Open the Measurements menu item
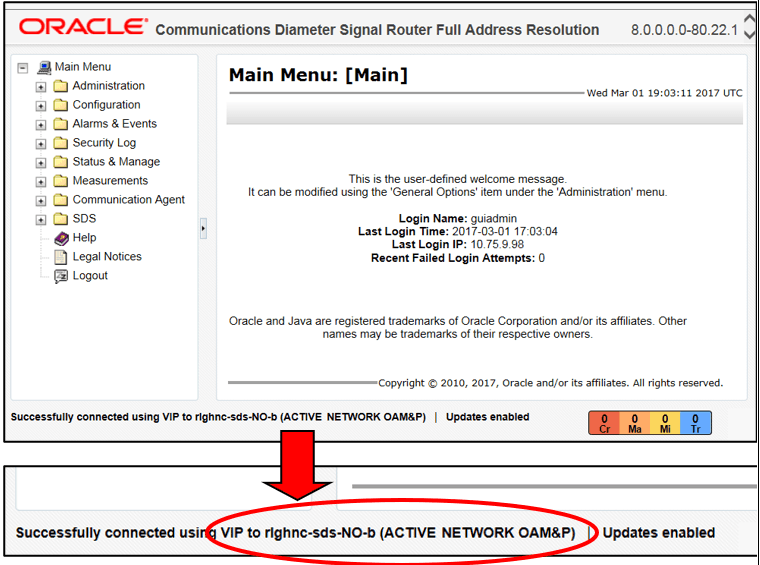 coord(110,180)
